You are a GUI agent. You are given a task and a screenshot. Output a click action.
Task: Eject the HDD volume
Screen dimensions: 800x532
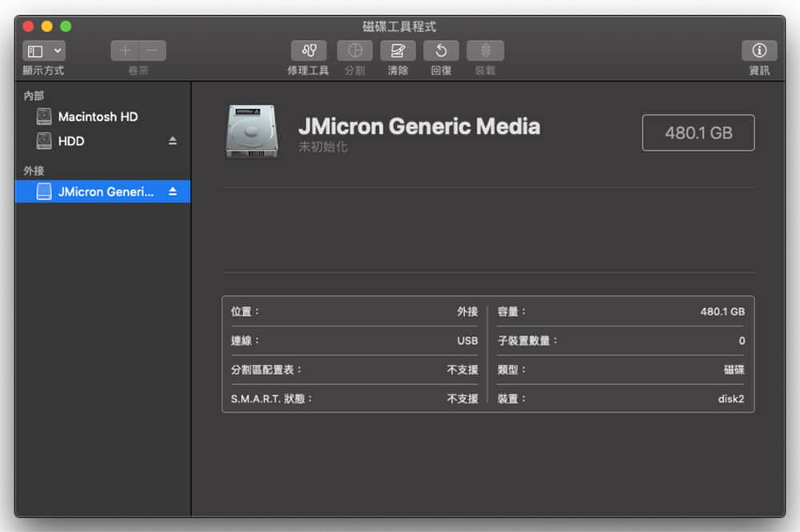tap(173, 141)
